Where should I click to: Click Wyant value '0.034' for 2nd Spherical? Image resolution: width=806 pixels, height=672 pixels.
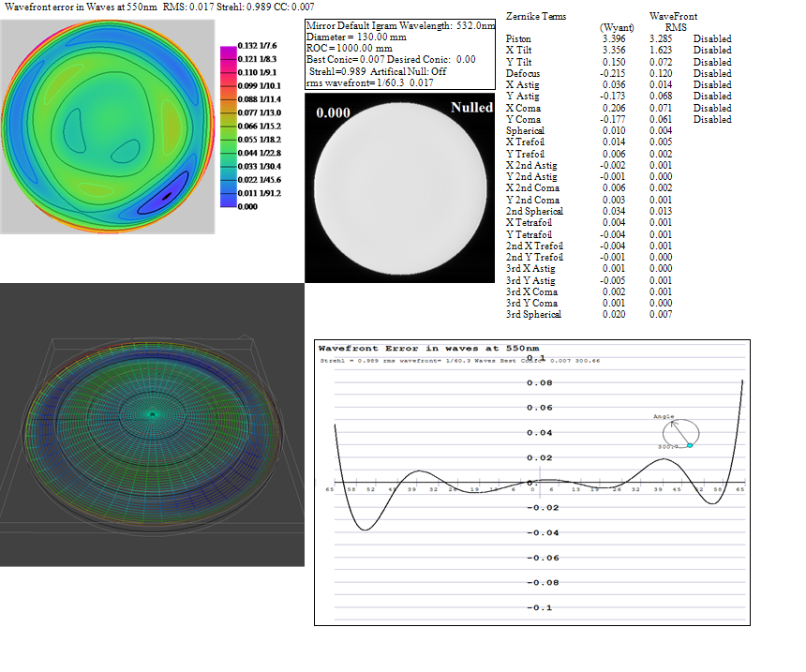click(x=614, y=211)
